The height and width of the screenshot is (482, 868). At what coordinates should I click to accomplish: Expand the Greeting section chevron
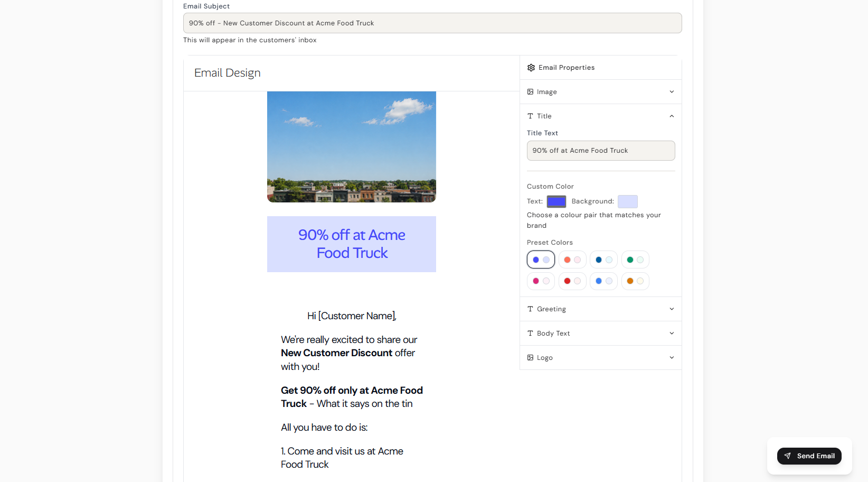tap(672, 309)
